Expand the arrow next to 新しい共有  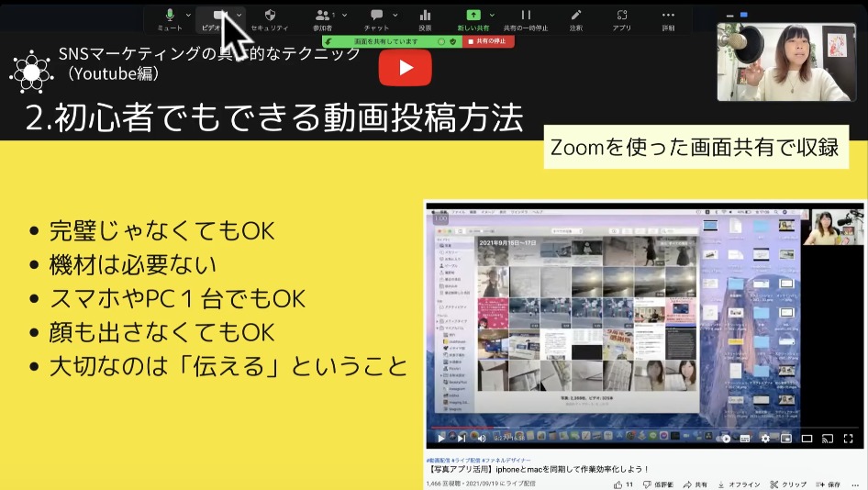tap(492, 15)
